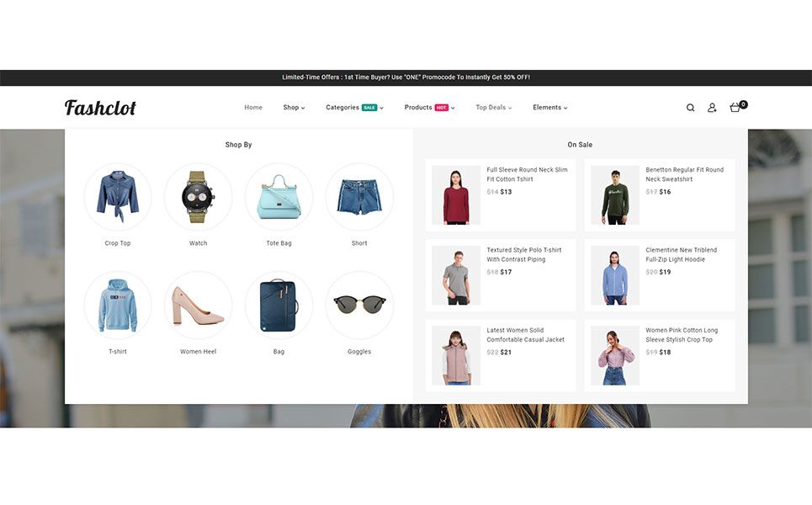Click the Textured Style Polo T-shirt thumbnail
This screenshot has height=505, width=812.
[x=456, y=275]
